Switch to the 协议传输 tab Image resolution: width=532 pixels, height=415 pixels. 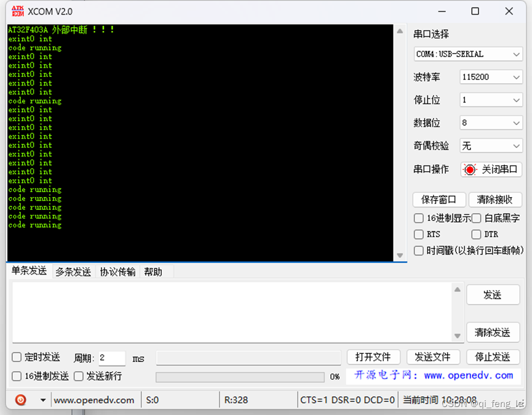pos(117,271)
